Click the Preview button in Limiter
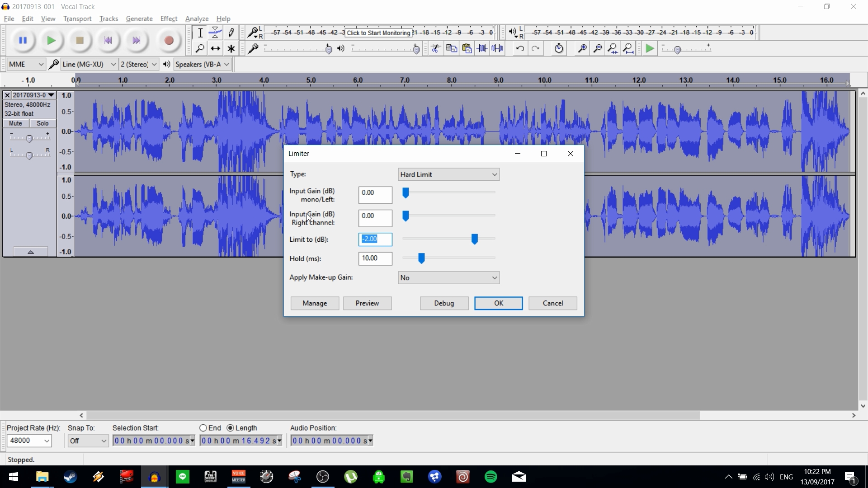Image resolution: width=868 pixels, height=488 pixels. coord(367,303)
